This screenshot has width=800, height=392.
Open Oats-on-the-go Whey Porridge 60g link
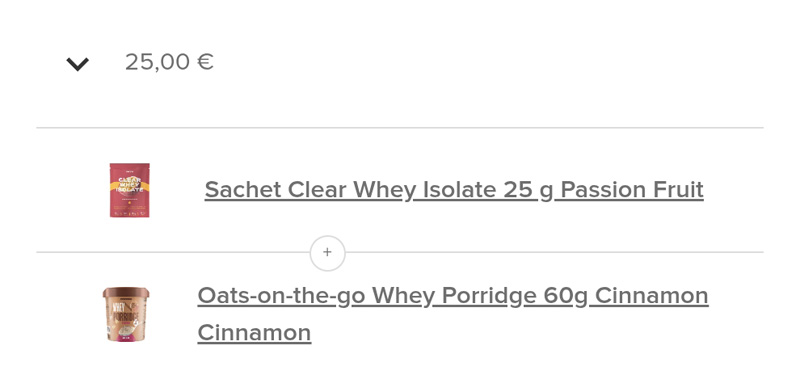pyautogui.click(x=453, y=314)
